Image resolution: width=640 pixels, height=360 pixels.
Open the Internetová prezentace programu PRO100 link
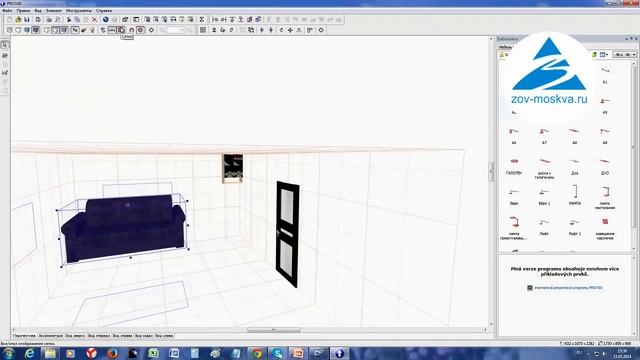point(568,288)
